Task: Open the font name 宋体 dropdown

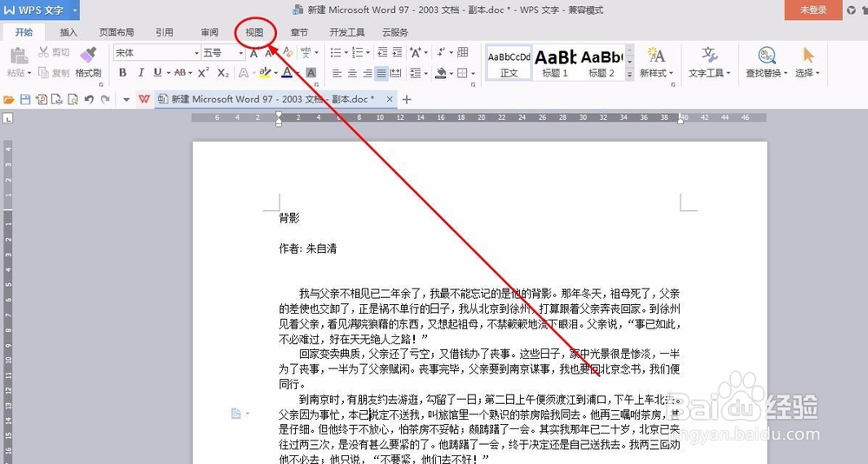Action: click(x=196, y=53)
